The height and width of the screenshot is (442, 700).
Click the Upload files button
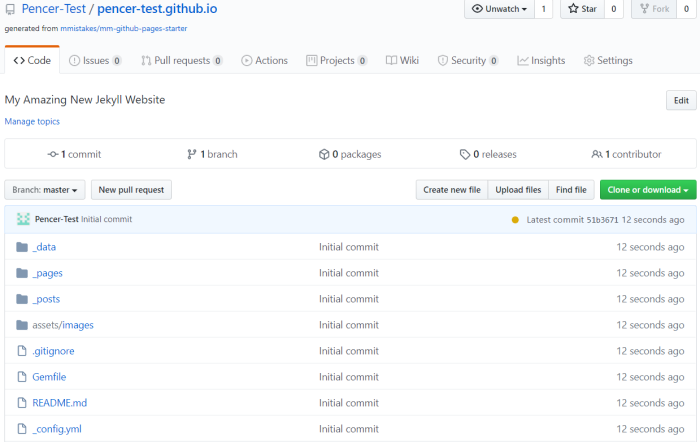518,190
